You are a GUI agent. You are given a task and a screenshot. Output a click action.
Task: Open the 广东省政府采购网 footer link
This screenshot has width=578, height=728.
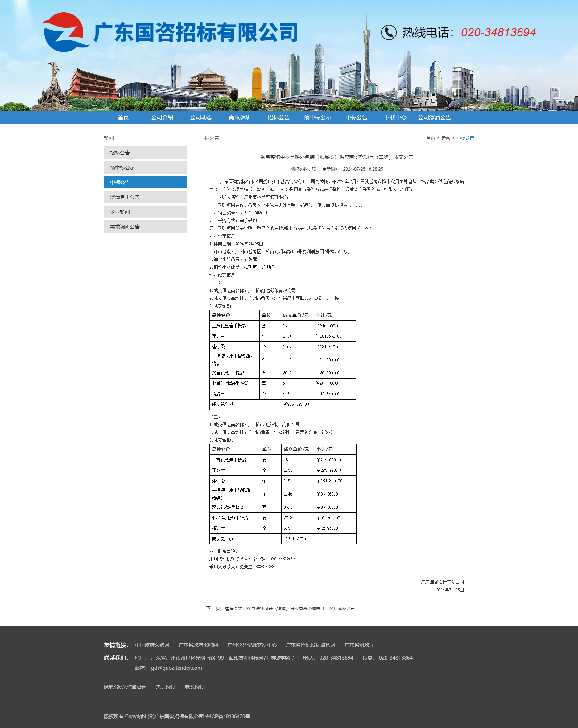[198, 645]
